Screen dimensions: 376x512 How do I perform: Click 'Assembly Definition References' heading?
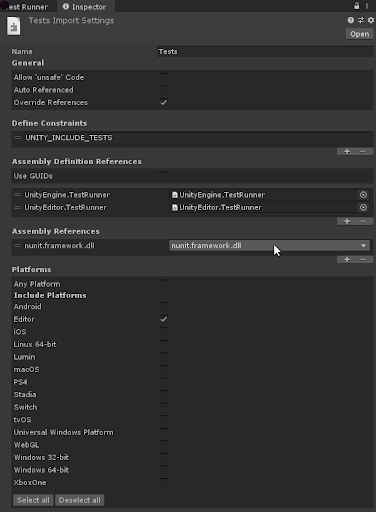tap(77, 162)
